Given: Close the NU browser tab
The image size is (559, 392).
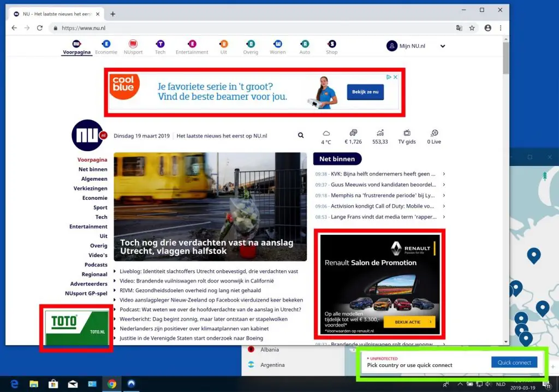Looking at the screenshot, I should pyautogui.click(x=98, y=14).
